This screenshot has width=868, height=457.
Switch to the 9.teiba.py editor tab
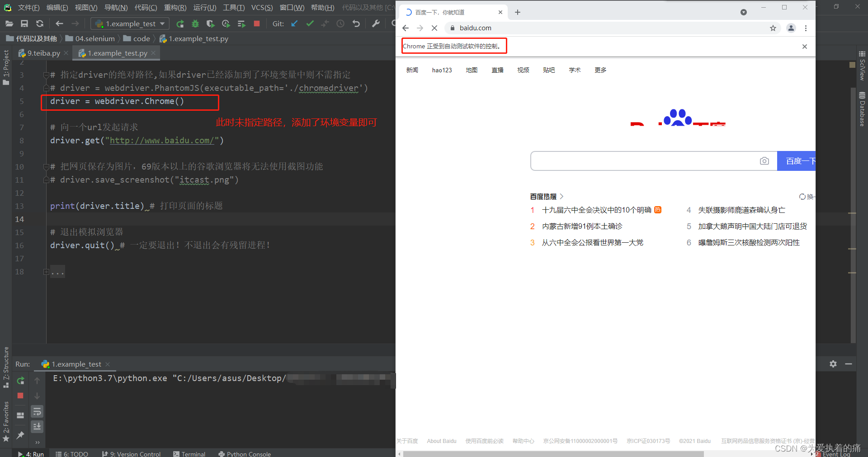pos(43,53)
